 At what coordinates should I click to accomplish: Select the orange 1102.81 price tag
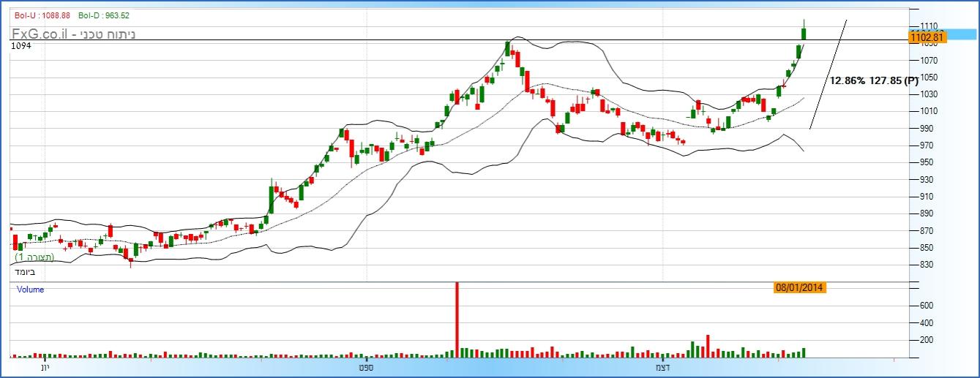click(926, 37)
